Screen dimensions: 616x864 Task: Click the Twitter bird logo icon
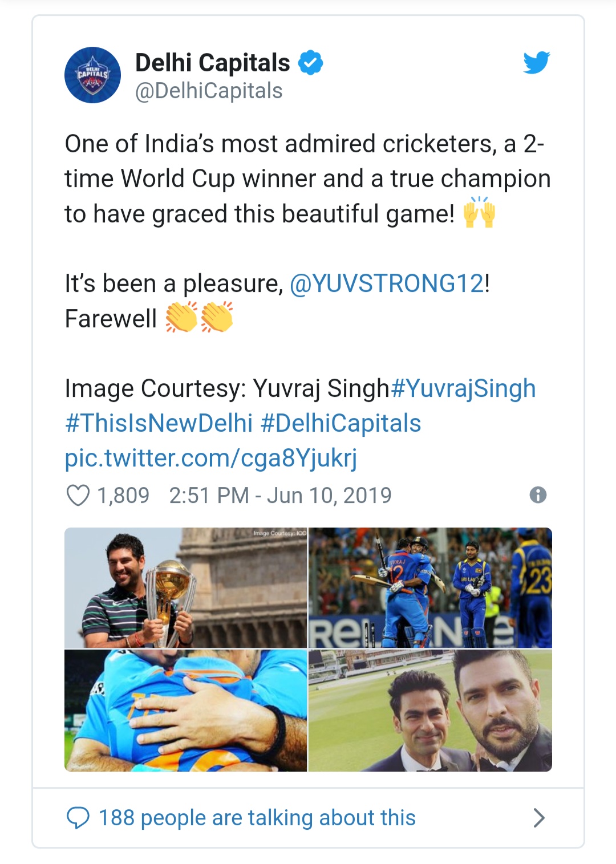pos(536,63)
